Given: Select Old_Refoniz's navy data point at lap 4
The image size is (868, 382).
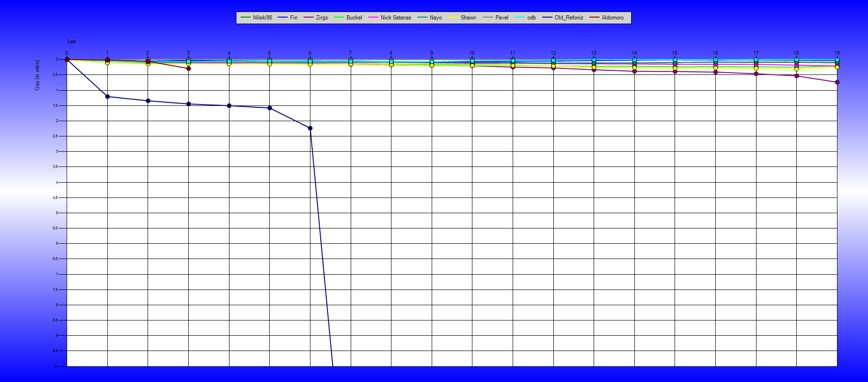Looking at the screenshot, I should (x=229, y=106).
